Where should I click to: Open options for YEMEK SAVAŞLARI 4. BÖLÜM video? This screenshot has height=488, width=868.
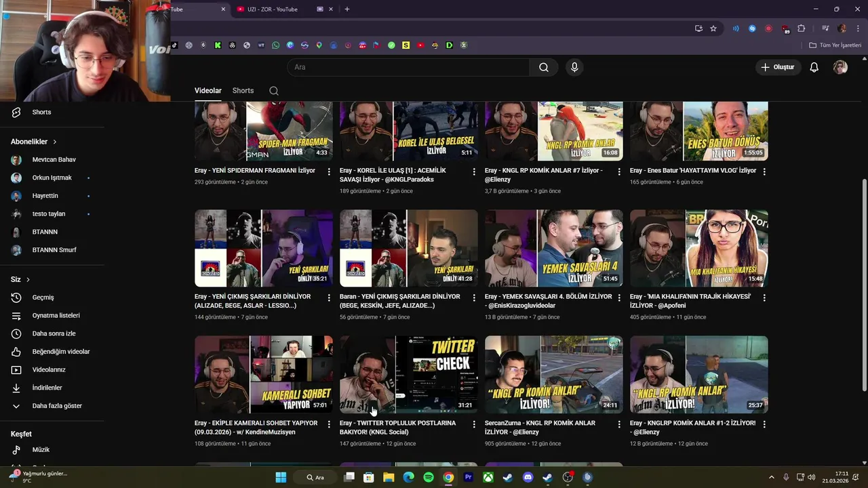coord(619,298)
